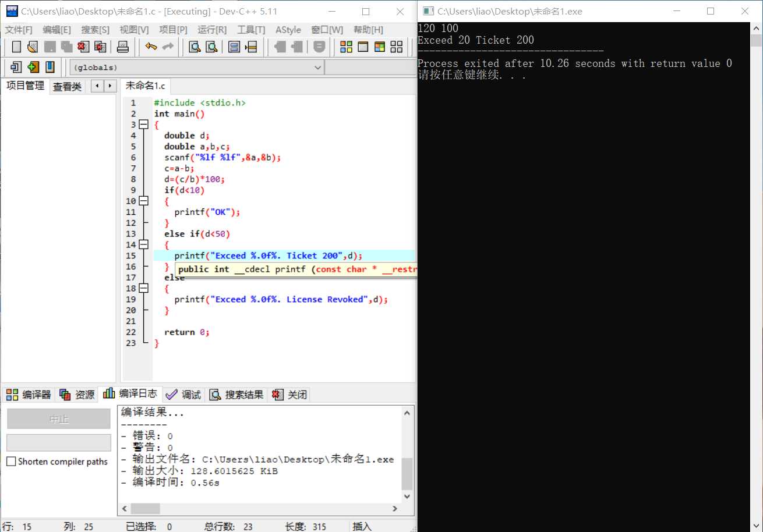This screenshot has width=763, height=532.
Task: Switch to 项目管理 side tab
Action: click(25, 86)
